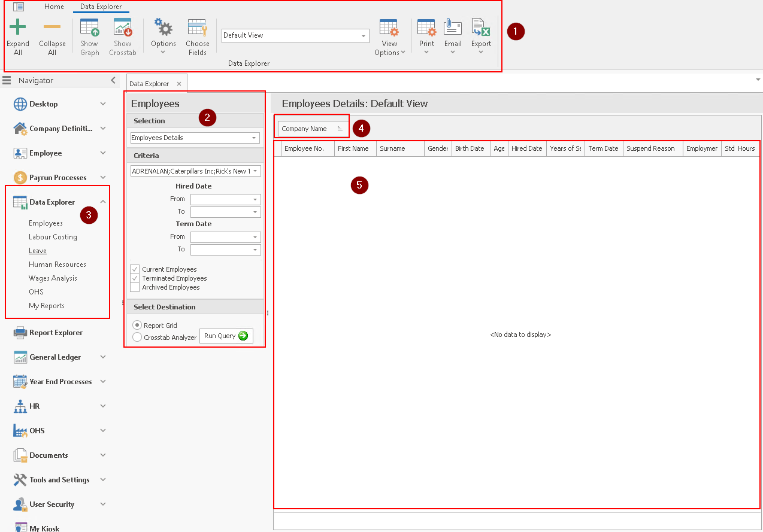This screenshot has width=763, height=532.
Task: Select the Report Grid radio button
Action: [x=137, y=325]
